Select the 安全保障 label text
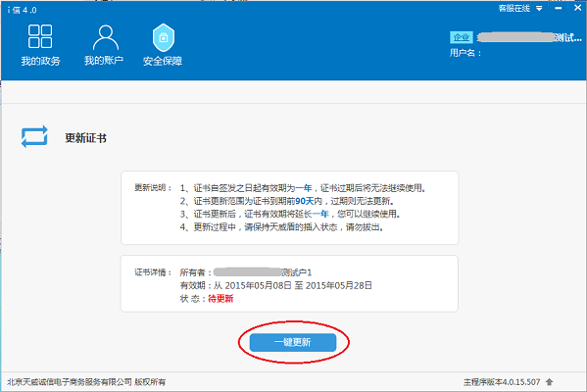587x392 pixels. pyautogui.click(x=163, y=61)
